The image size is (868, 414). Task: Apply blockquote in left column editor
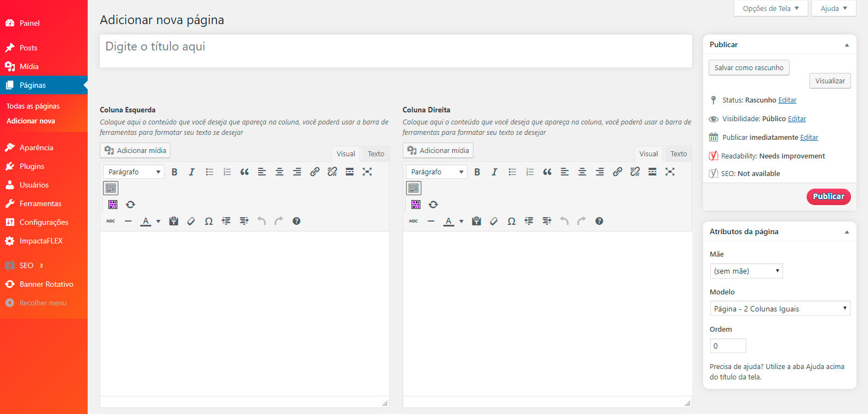244,172
